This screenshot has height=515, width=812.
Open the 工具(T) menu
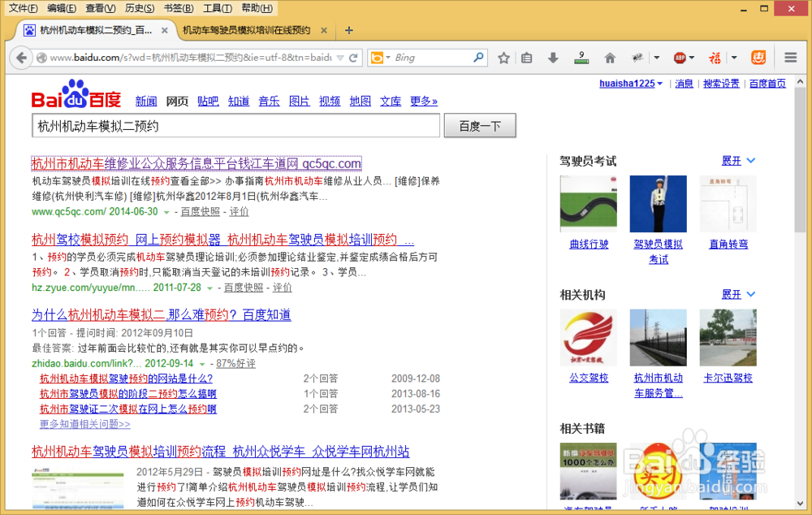point(218,8)
